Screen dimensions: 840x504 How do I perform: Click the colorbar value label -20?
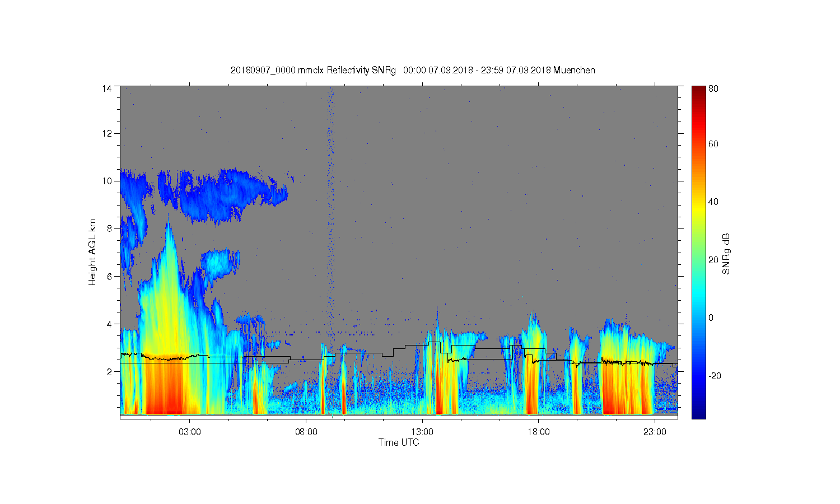(x=715, y=376)
